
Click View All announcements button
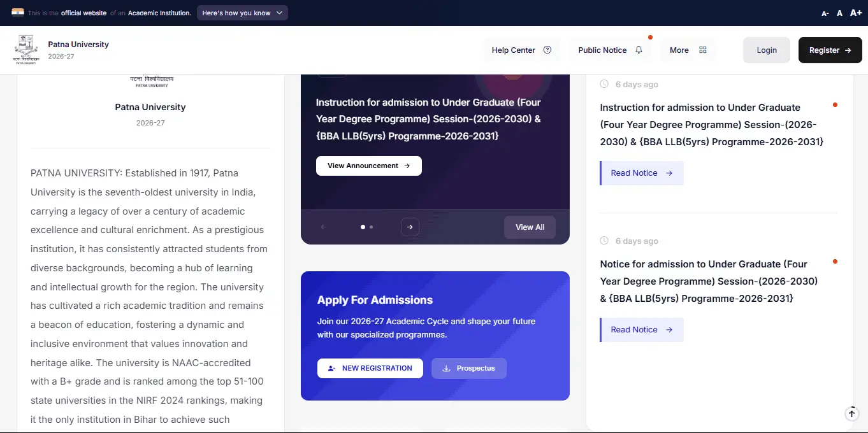pyautogui.click(x=530, y=227)
